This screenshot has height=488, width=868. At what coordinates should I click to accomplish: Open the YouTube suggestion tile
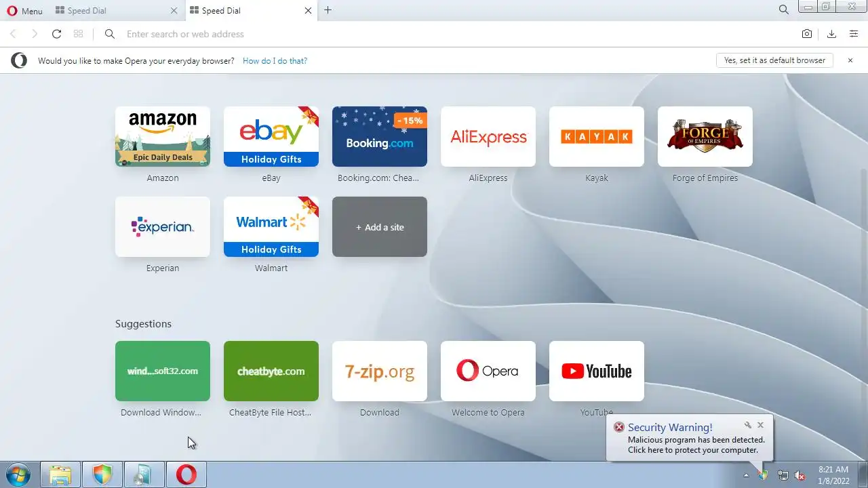(x=597, y=371)
